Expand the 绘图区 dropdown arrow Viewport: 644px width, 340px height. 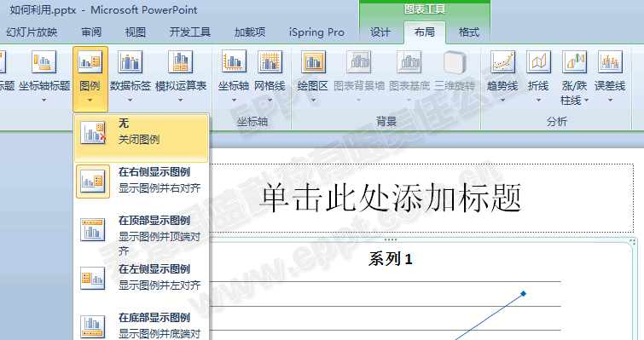[313, 100]
